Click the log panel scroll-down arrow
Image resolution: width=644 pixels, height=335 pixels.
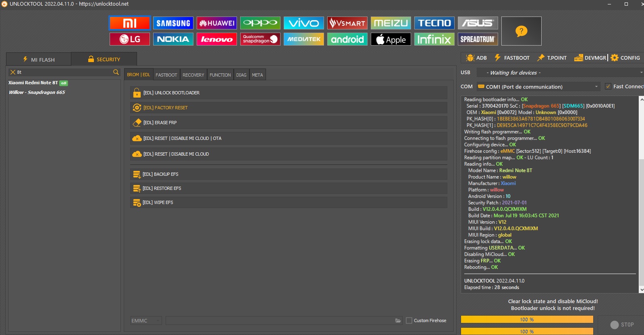pos(641,289)
